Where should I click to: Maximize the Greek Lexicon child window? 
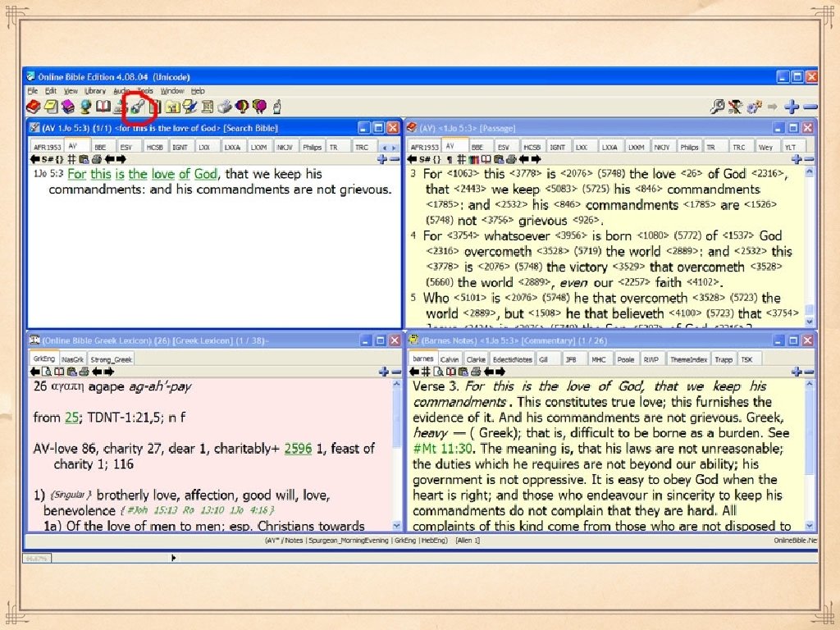(381, 340)
